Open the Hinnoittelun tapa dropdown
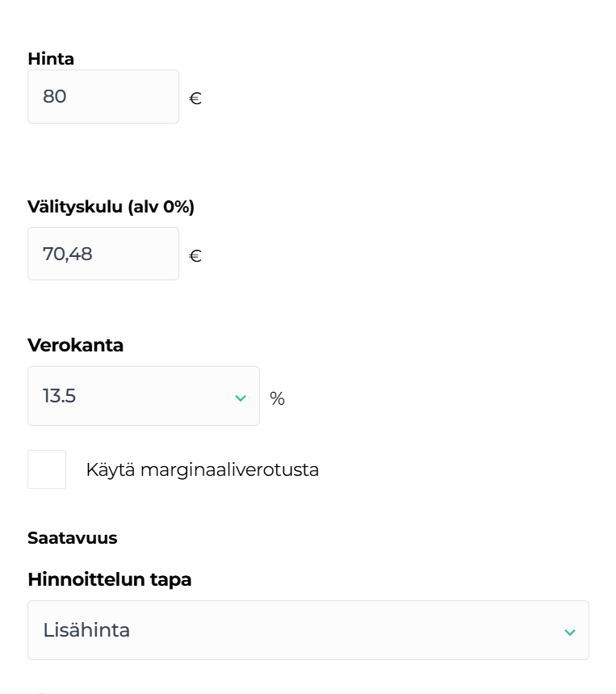616x694 pixels. click(x=308, y=630)
